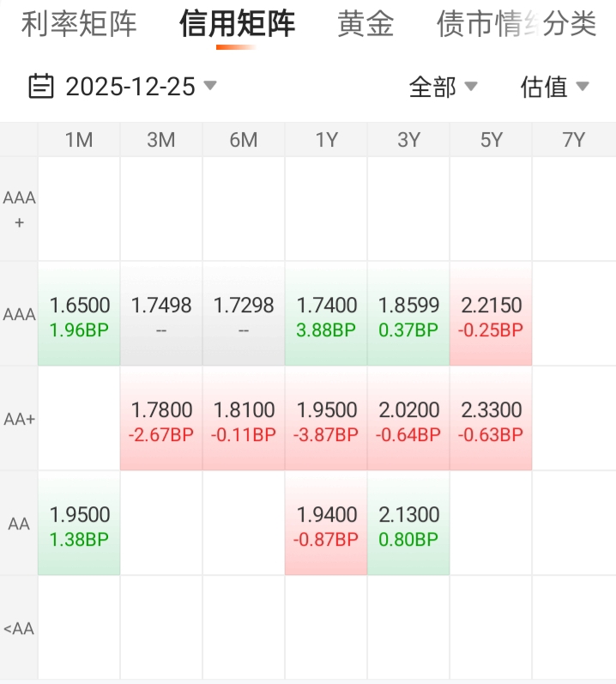Image resolution: width=616 pixels, height=684 pixels.
Task: Select the 信用矩阵 tab
Action: click(x=238, y=24)
